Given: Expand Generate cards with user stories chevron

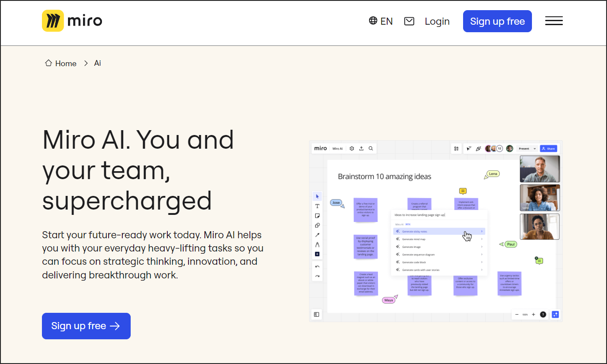Looking at the screenshot, I should [482, 270].
